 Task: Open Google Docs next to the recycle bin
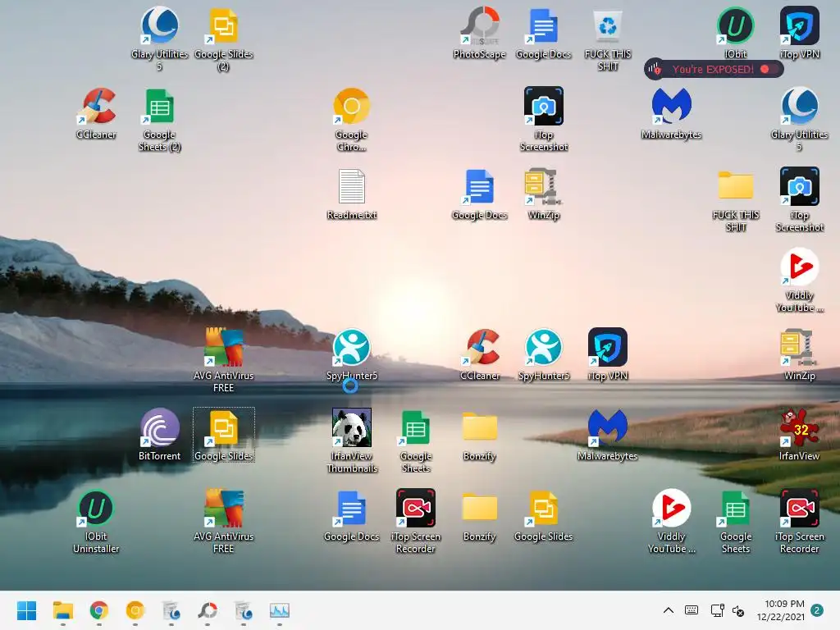[543, 33]
